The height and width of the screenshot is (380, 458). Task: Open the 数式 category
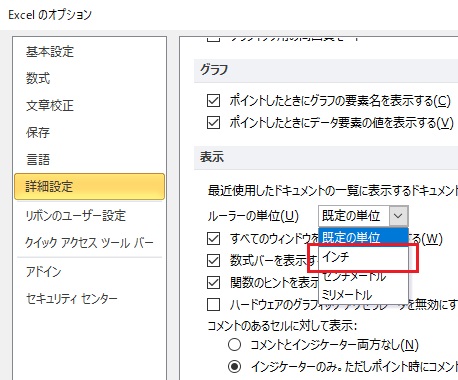click(x=38, y=79)
